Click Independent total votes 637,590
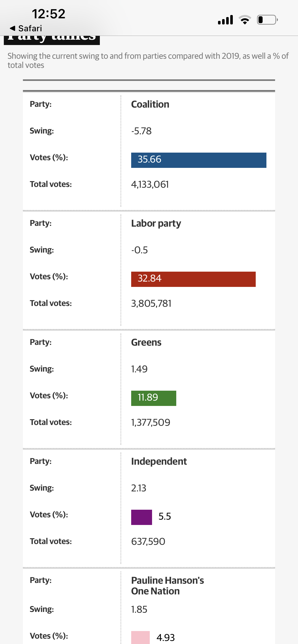Image resolution: width=298 pixels, height=644 pixels. coord(148,541)
